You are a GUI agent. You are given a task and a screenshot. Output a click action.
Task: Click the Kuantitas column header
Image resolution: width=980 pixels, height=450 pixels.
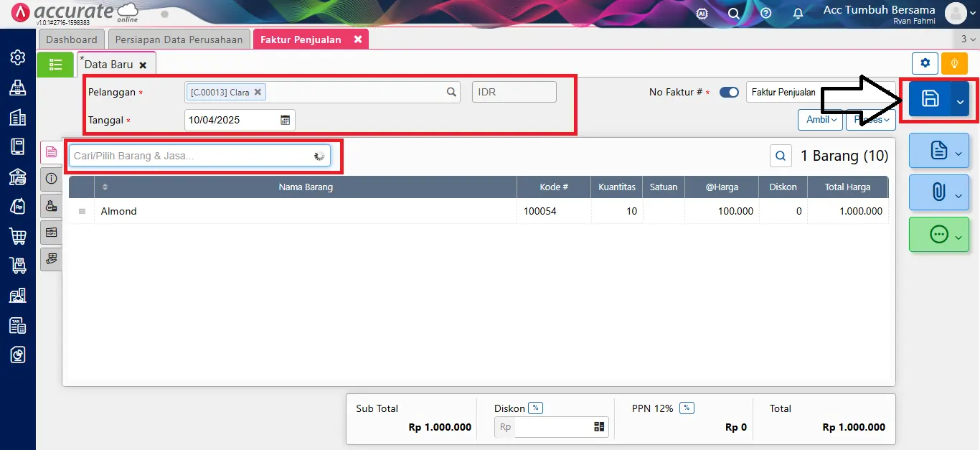(616, 187)
